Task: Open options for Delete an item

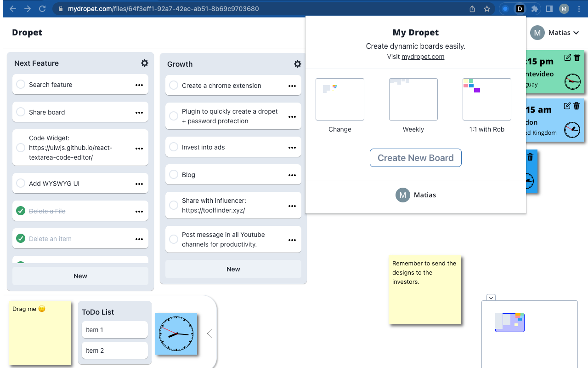Action: (x=139, y=239)
